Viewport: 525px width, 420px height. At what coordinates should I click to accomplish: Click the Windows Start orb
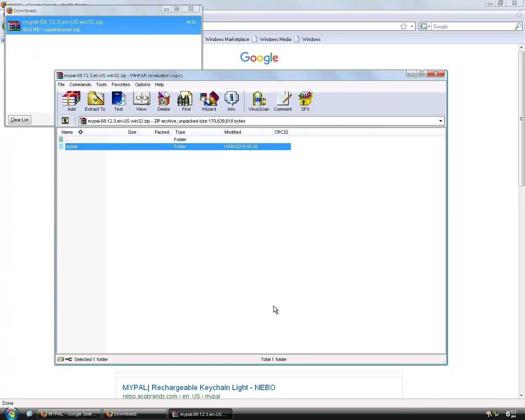tap(11, 413)
